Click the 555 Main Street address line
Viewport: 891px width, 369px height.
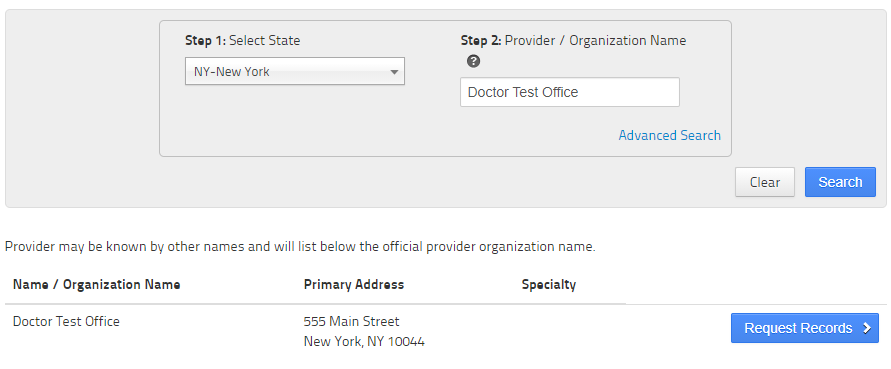pyautogui.click(x=352, y=321)
